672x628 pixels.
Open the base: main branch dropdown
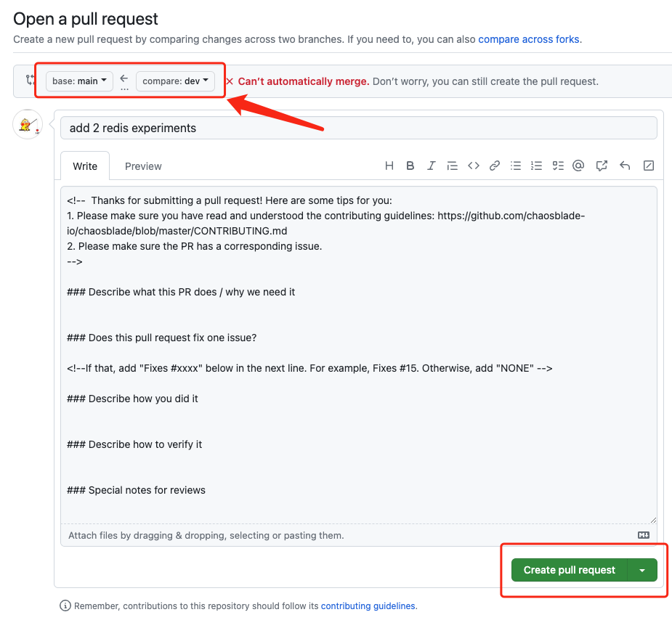pos(79,81)
